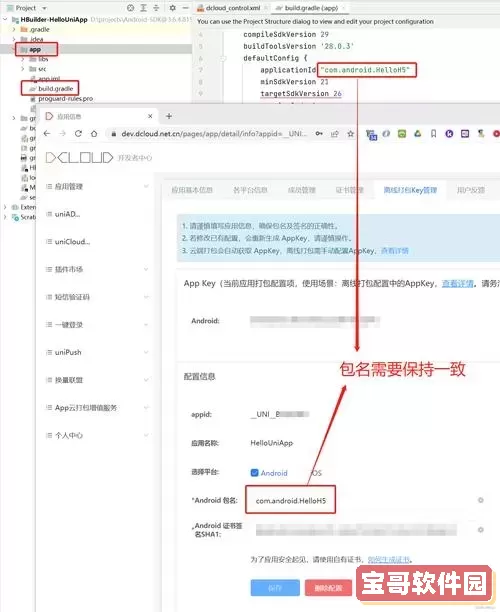
Task: Open the password key icon in address bar
Action: (x=319, y=133)
